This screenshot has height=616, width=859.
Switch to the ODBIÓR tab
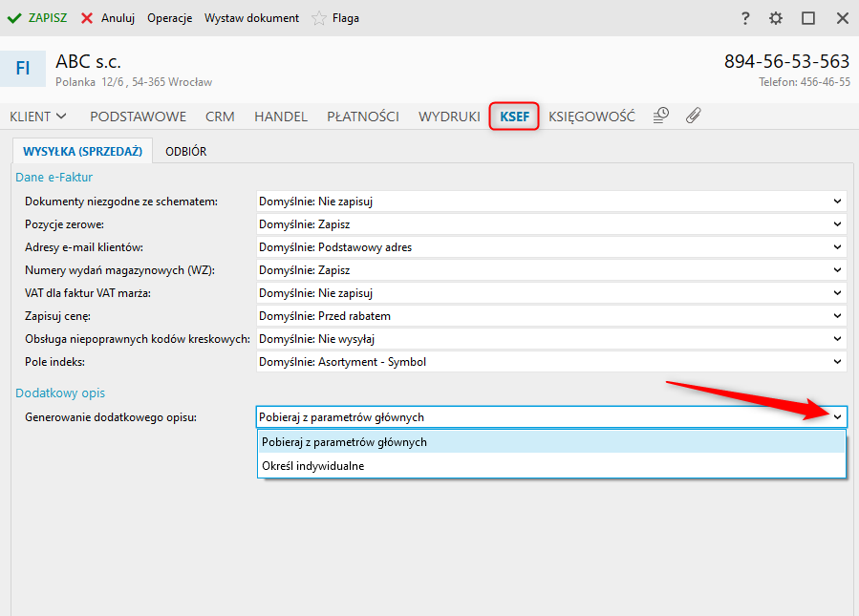pos(185,151)
